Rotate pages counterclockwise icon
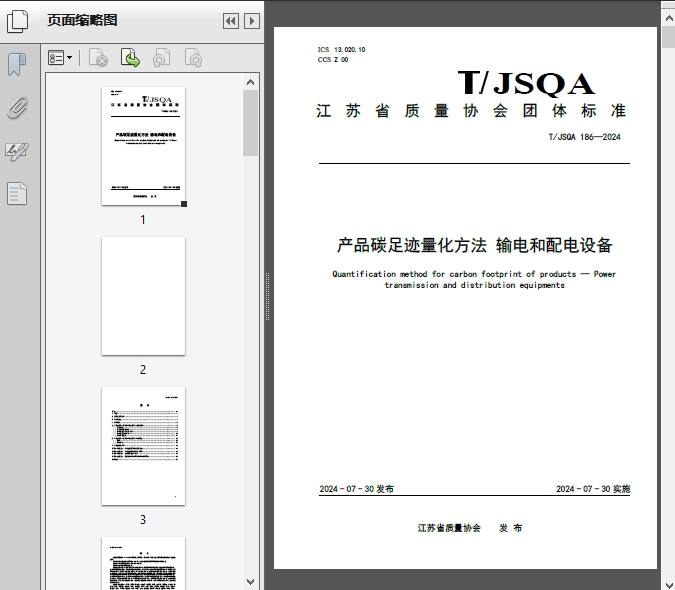The image size is (675, 590). point(161,58)
